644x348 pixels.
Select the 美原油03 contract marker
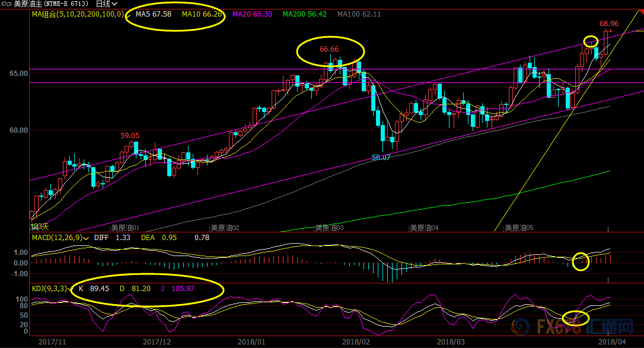coord(329,228)
